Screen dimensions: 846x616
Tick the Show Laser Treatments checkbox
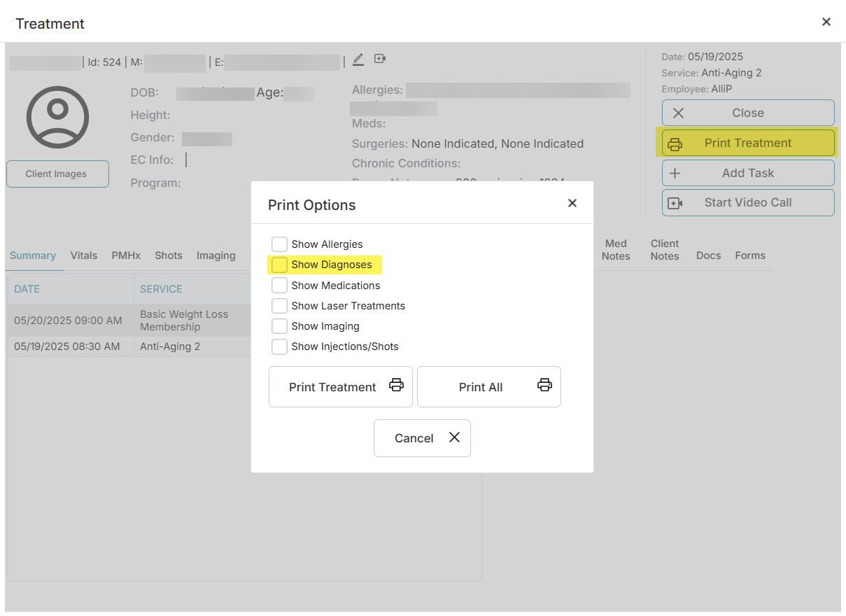point(279,305)
